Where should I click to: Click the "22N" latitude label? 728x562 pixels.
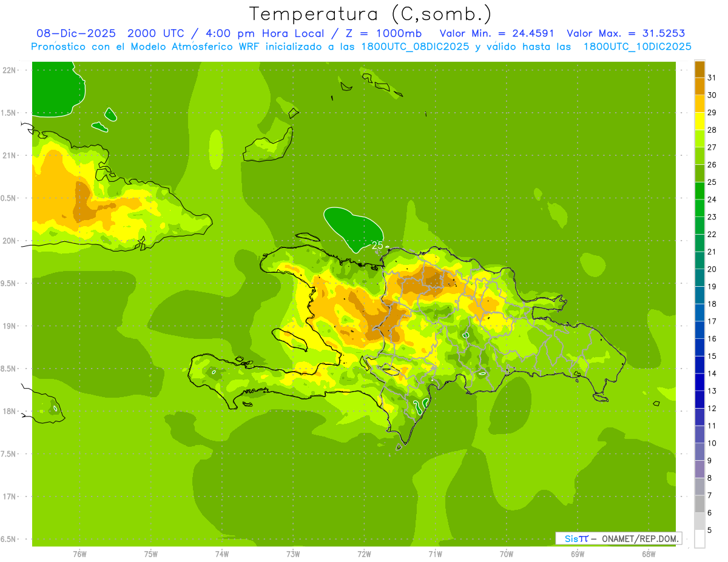click(10, 70)
